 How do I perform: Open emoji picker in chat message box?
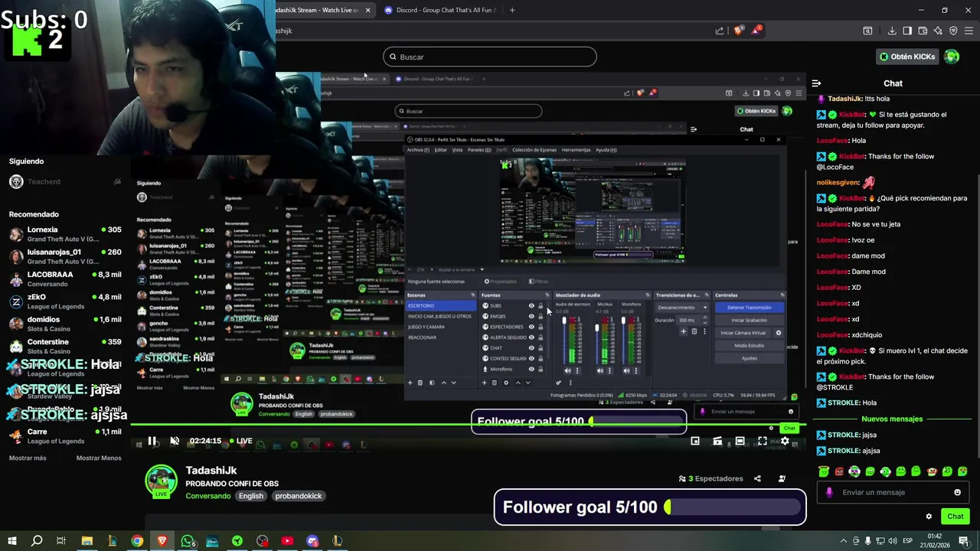point(957,492)
